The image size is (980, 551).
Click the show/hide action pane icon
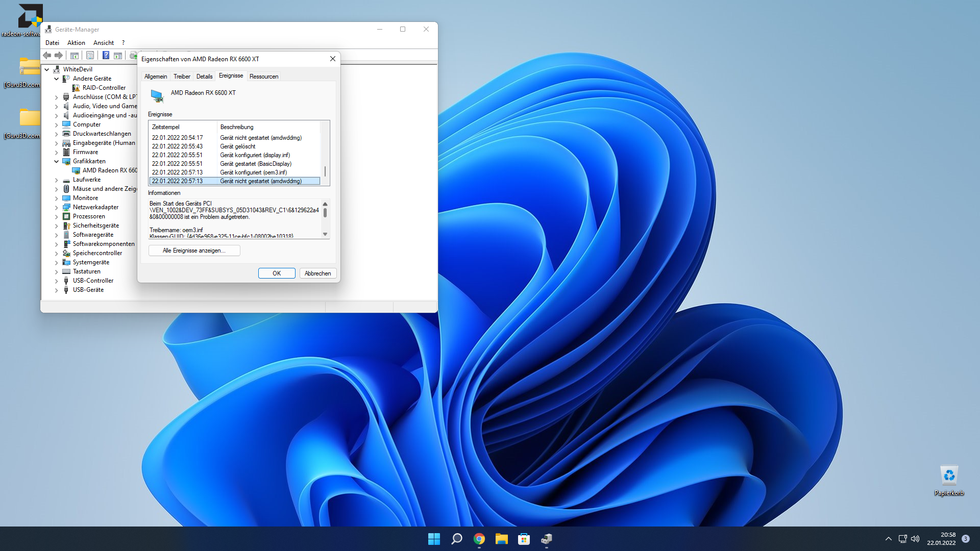coord(118,55)
